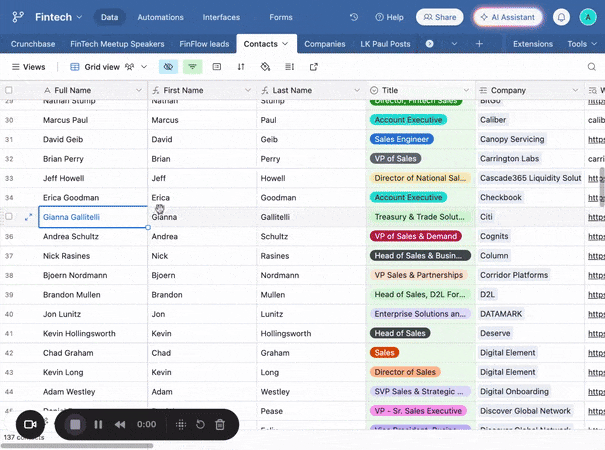Click the Checkbook company chip
The image size is (605, 450).
point(500,198)
